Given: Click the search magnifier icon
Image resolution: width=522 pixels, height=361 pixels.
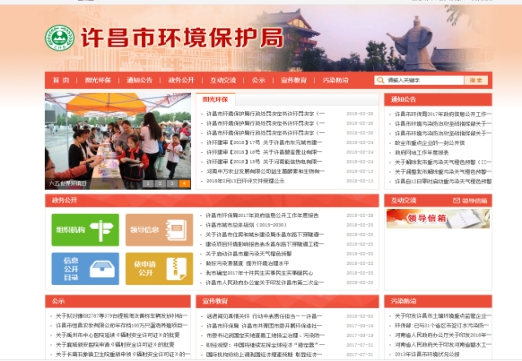Looking at the screenshot, I should tap(380, 80).
